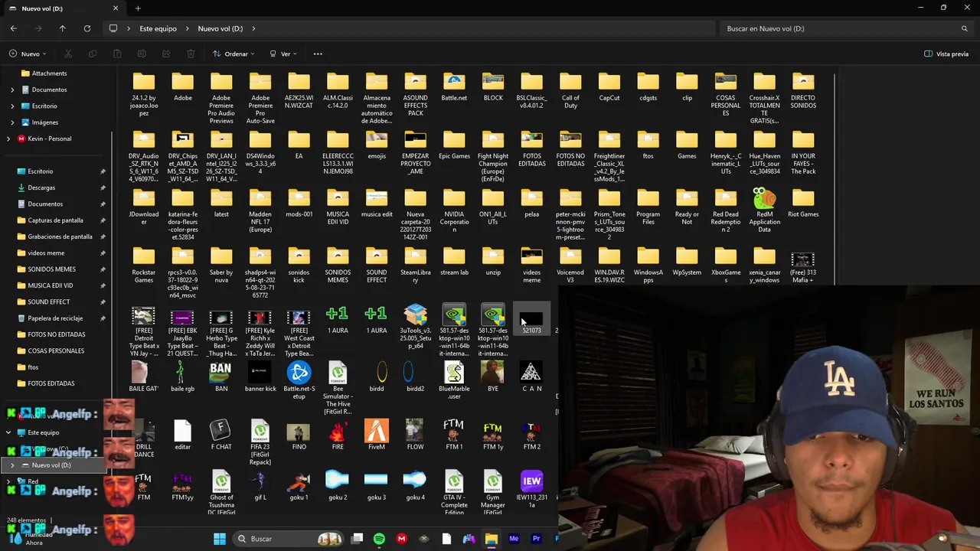
Task: Click the Paste clipboard icon
Action: click(x=117, y=54)
